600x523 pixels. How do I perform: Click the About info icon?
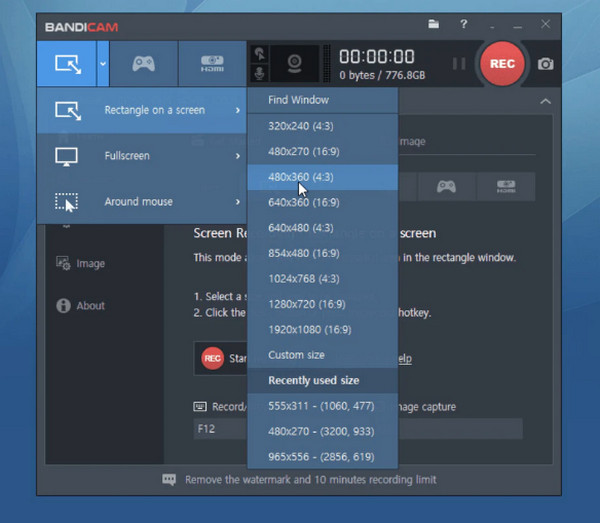point(63,306)
